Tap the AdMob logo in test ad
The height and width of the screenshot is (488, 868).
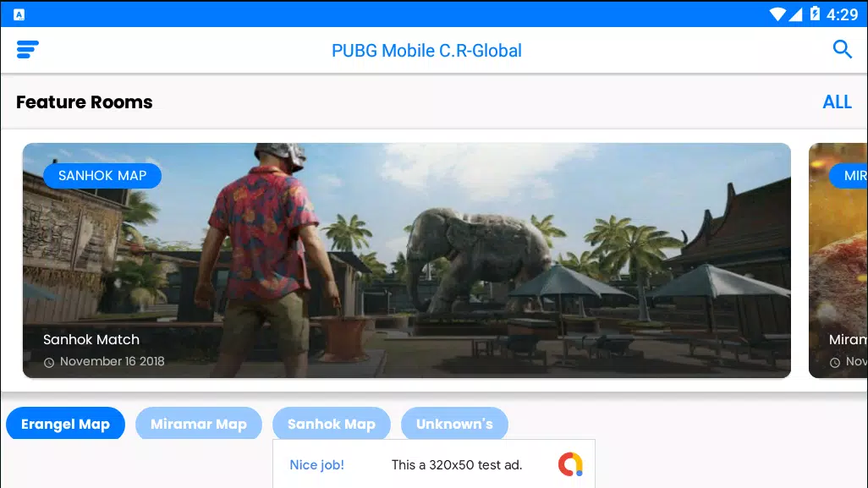pyautogui.click(x=570, y=464)
